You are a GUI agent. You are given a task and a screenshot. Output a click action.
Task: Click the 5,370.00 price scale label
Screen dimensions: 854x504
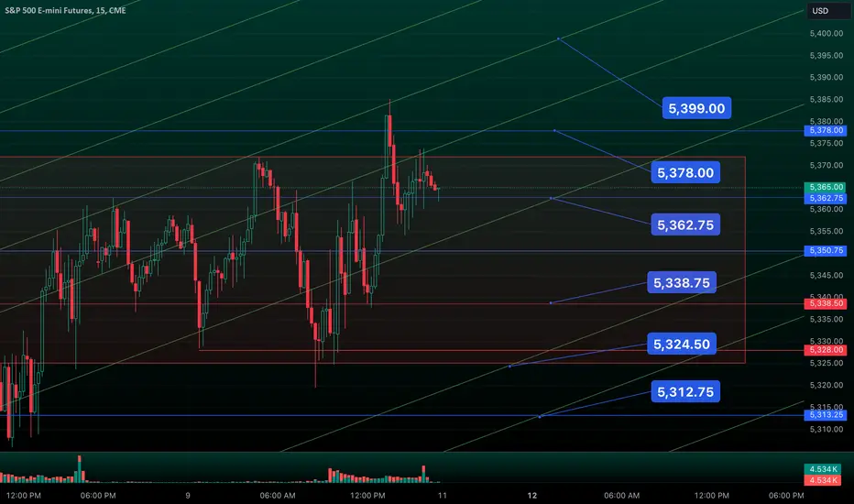click(827, 165)
